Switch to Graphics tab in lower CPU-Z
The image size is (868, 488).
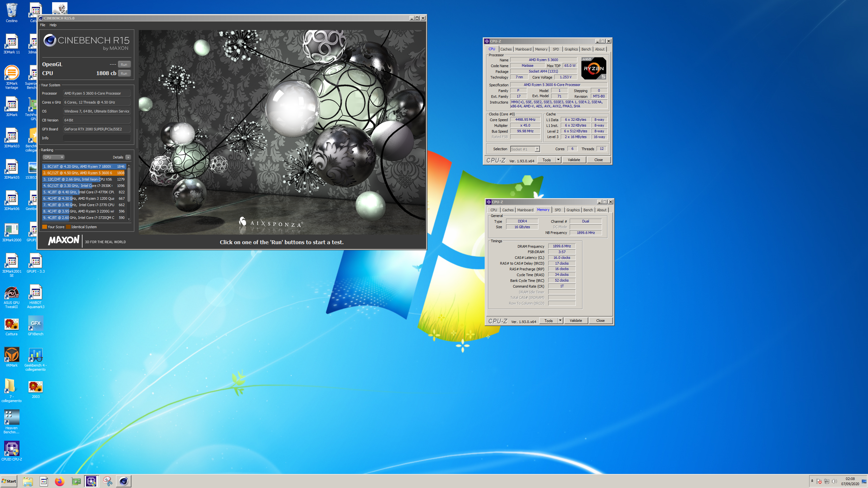coord(573,210)
